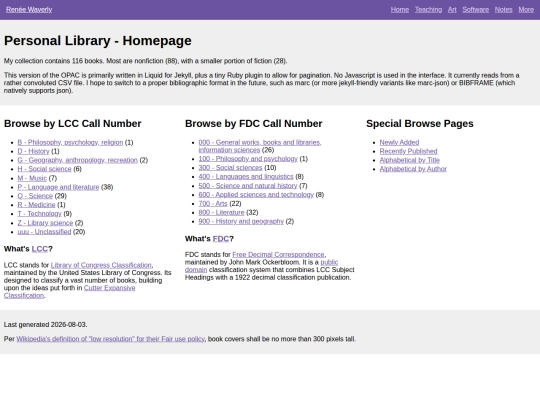Click FDC link in What's FDC heading

(221, 239)
